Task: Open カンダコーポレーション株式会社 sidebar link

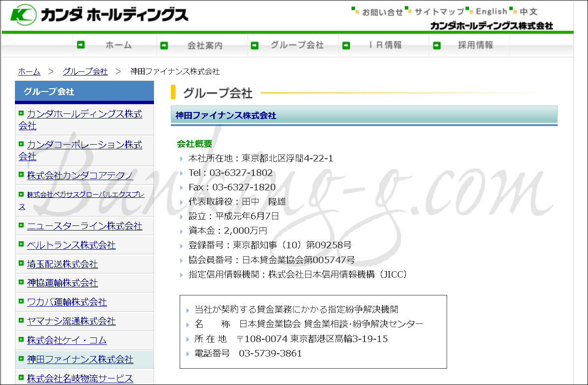Action: 80,150
